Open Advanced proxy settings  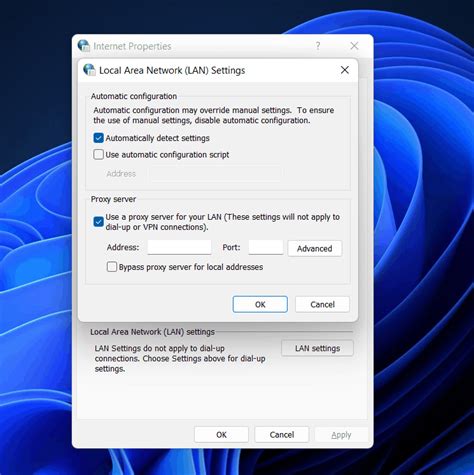[315, 248]
